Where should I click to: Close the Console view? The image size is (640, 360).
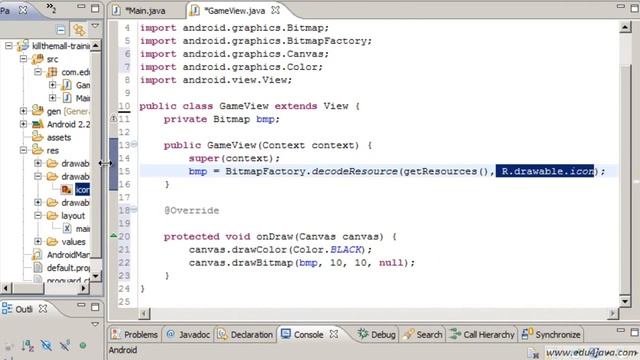coord(334,334)
